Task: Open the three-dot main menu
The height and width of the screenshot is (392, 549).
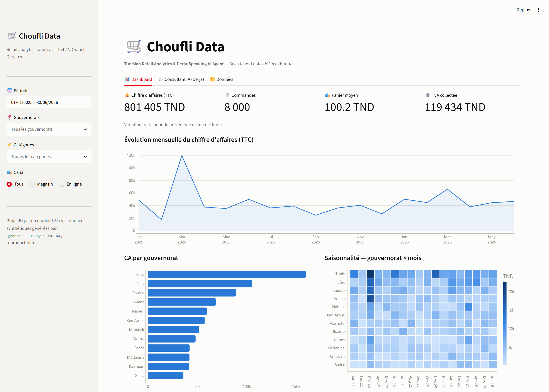Action: [538, 10]
